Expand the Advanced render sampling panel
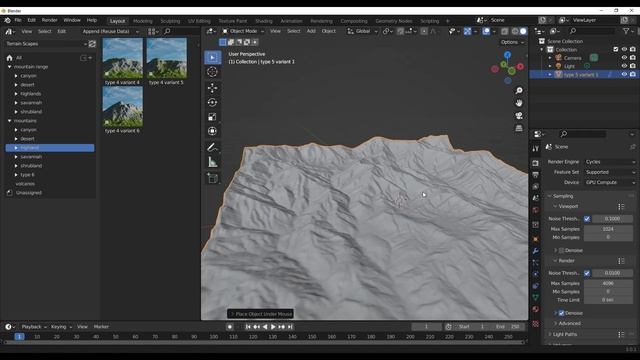Screen dimensions: 640x360 (569, 323)
